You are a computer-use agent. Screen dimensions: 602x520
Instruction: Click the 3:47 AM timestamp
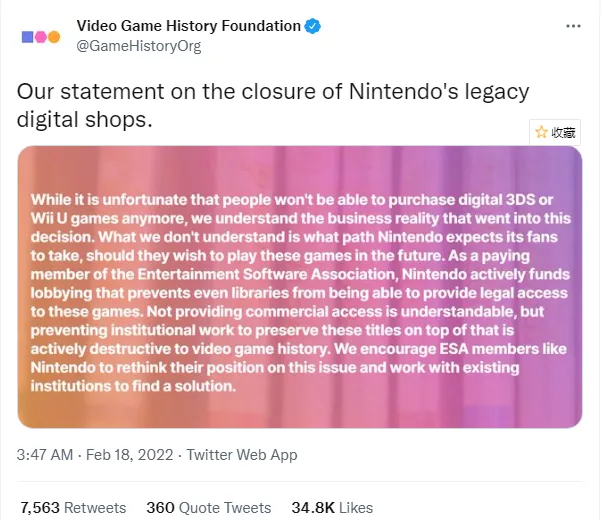coord(45,455)
